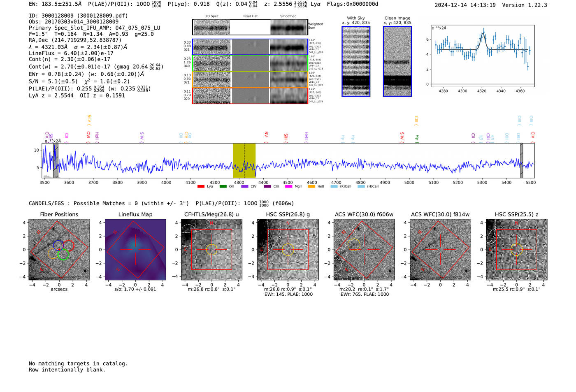Open the Lineflux Map panel
Viewport: 576px width, 392px height.
(135, 250)
